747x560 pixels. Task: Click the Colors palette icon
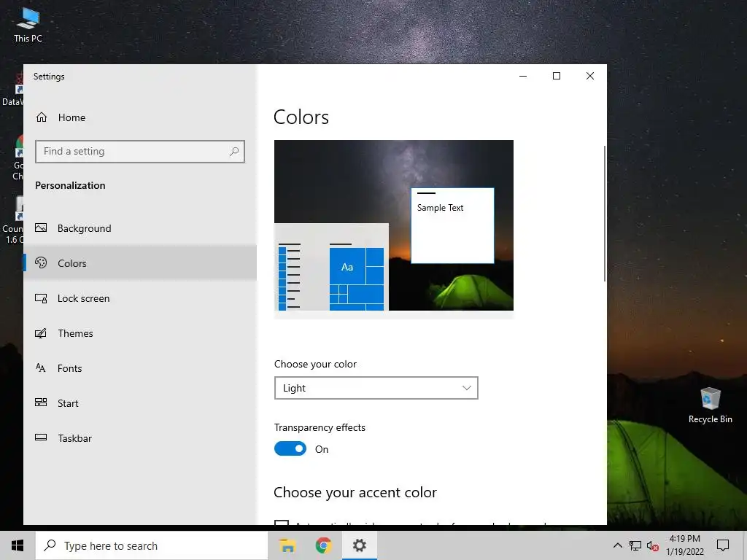tap(41, 262)
